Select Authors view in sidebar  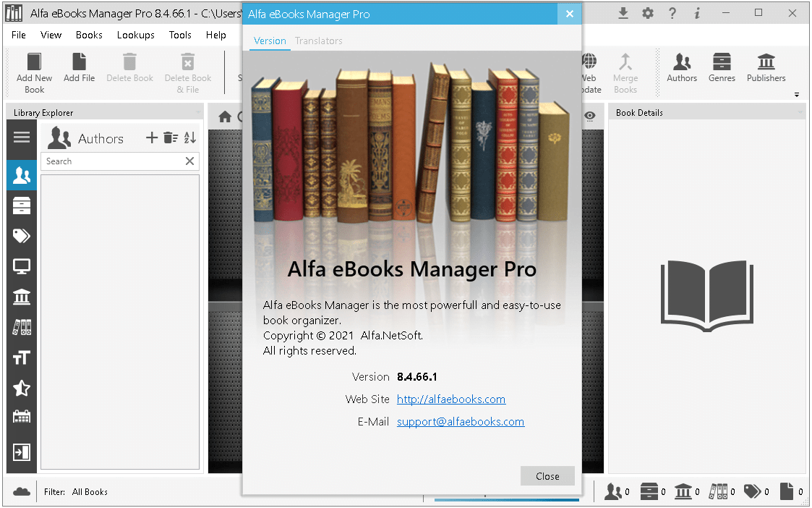tap(22, 176)
